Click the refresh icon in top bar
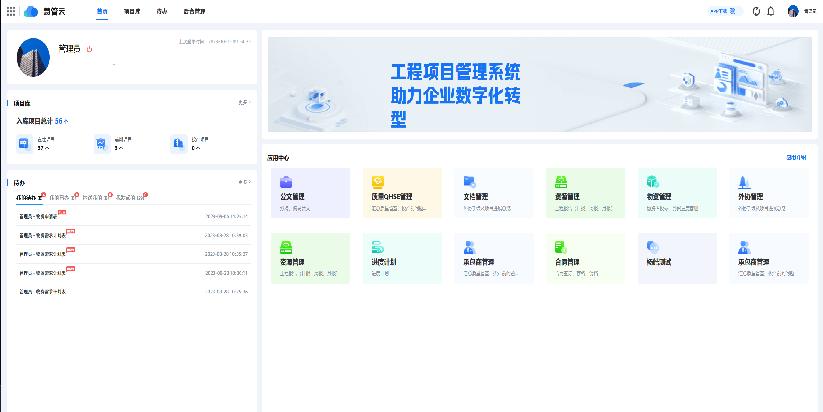 pos(756,11)
